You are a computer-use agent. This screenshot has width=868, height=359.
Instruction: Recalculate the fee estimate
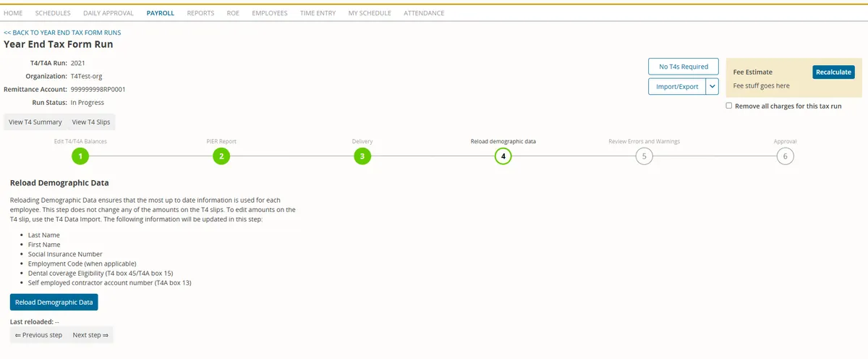coord(833,72)
